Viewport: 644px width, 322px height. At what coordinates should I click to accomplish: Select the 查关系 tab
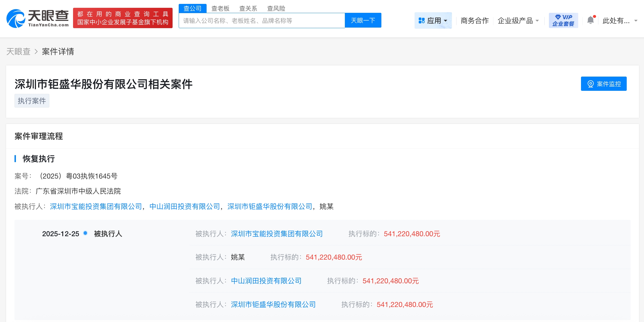[x=248, y=8]
